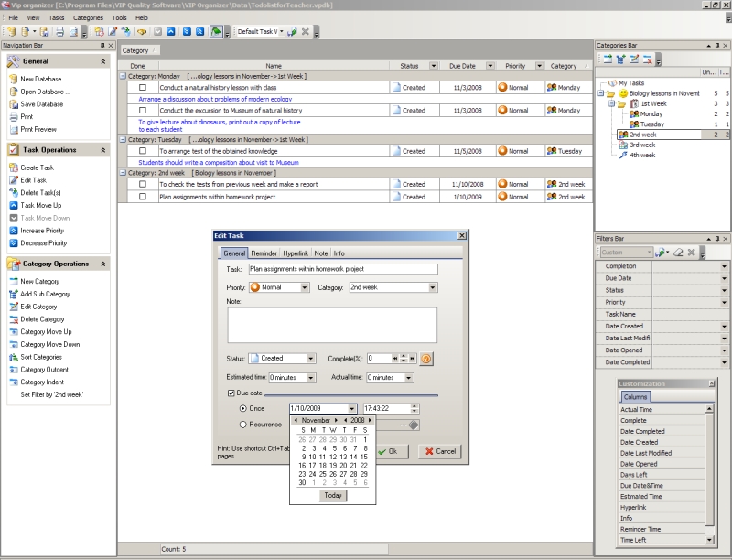
Task: Click the Print Preview icon
Action: coord(13,129)
